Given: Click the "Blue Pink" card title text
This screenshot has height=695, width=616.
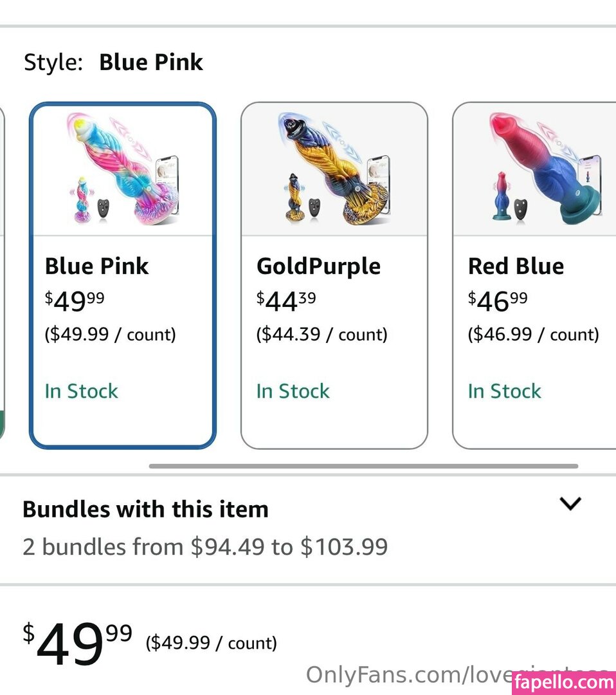Looking at the screenshot, I should [x=96, y=266].
